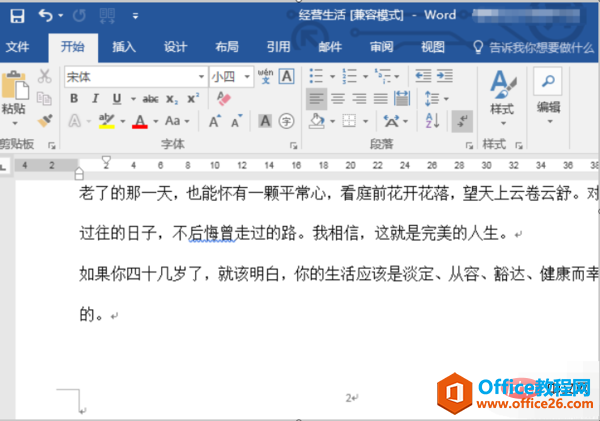
Task: Click the Save icon in quick access toolbar
Action: click(x=17, y=16)
